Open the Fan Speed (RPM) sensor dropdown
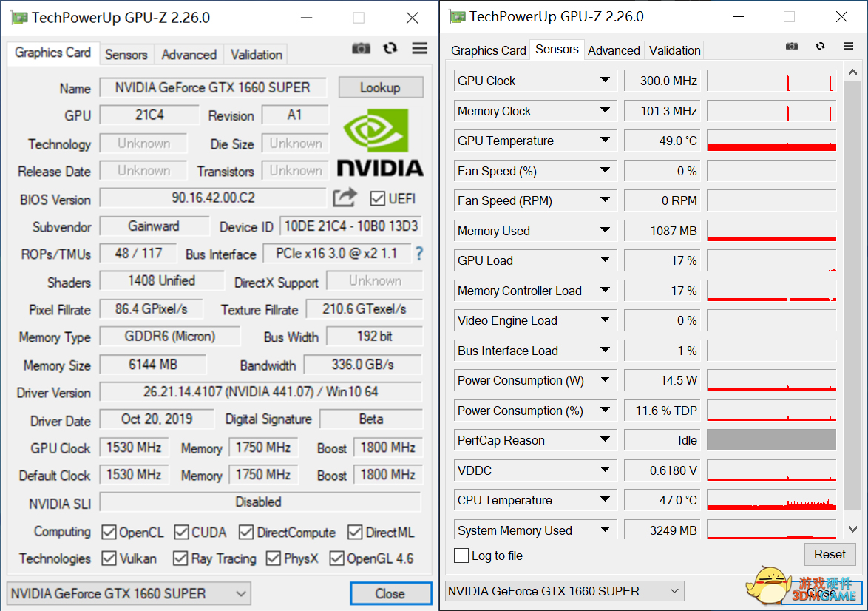 click(x=605, y=200)
